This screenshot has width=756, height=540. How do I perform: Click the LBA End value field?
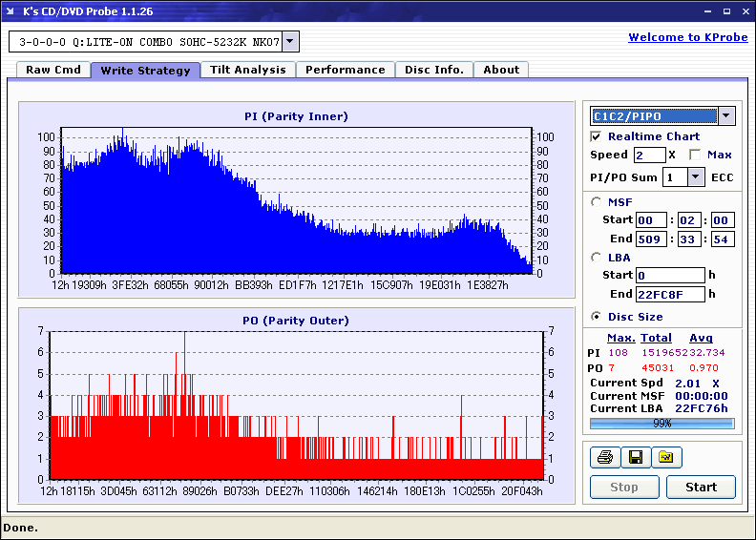pyautogui.click(x=670, y=294)
